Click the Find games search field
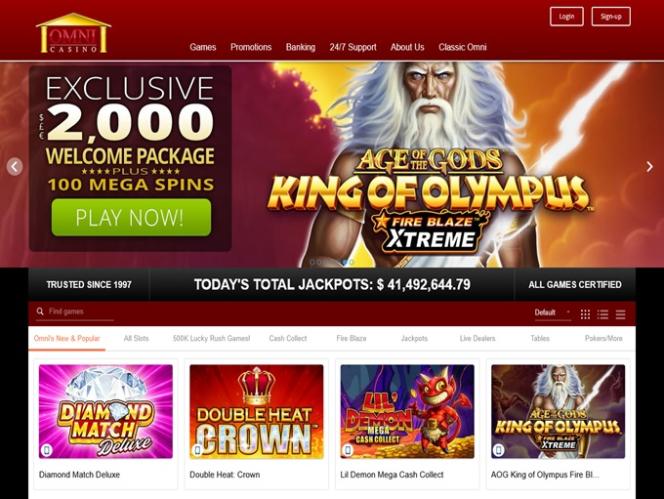The width and height of the screenshot is (664, 499). (x=75, y=312)
